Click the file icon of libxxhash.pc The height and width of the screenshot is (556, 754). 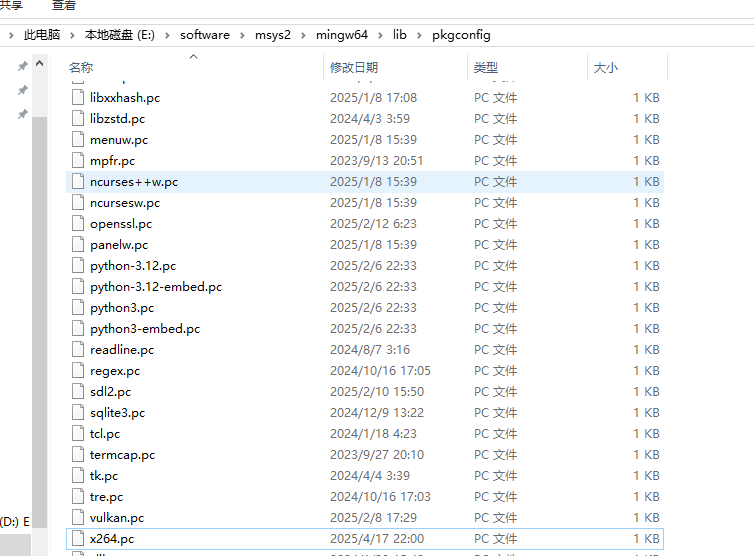pos(78,98)
